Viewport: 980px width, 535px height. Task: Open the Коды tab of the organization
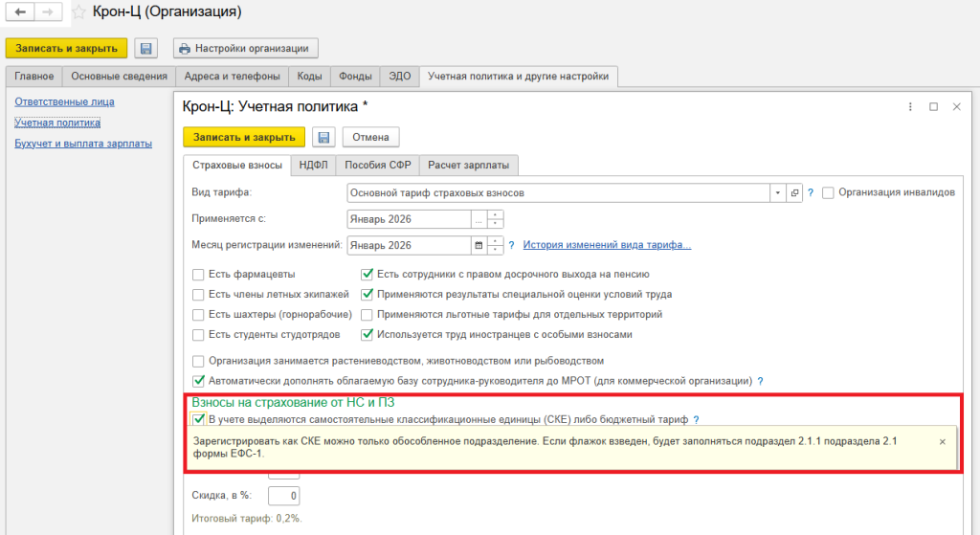click(x=308, y=77)
